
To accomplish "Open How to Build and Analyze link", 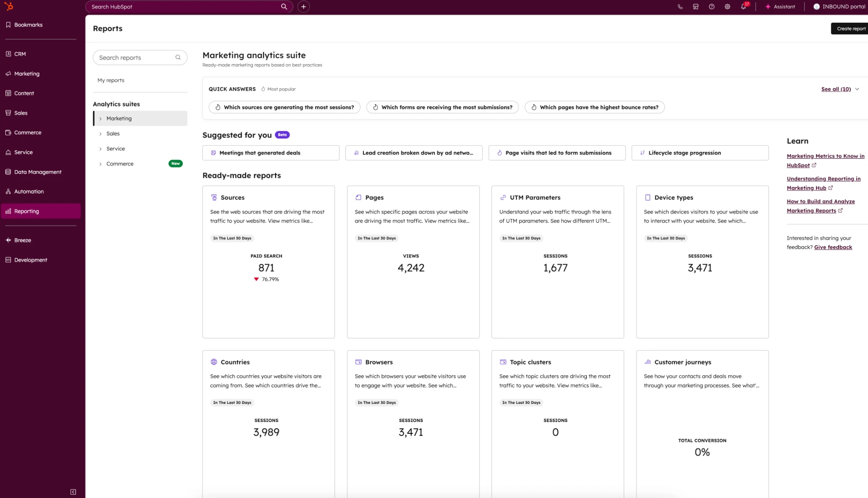I will [821, 206].
